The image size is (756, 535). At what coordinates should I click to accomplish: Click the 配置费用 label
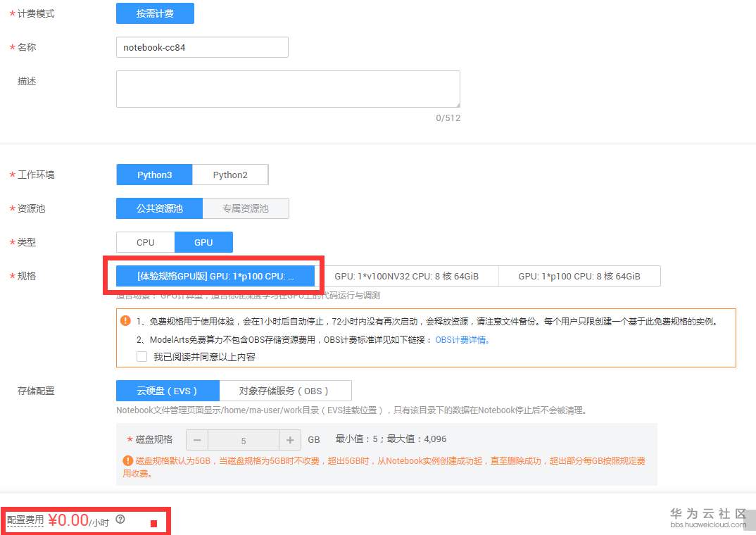coord(25,520)
